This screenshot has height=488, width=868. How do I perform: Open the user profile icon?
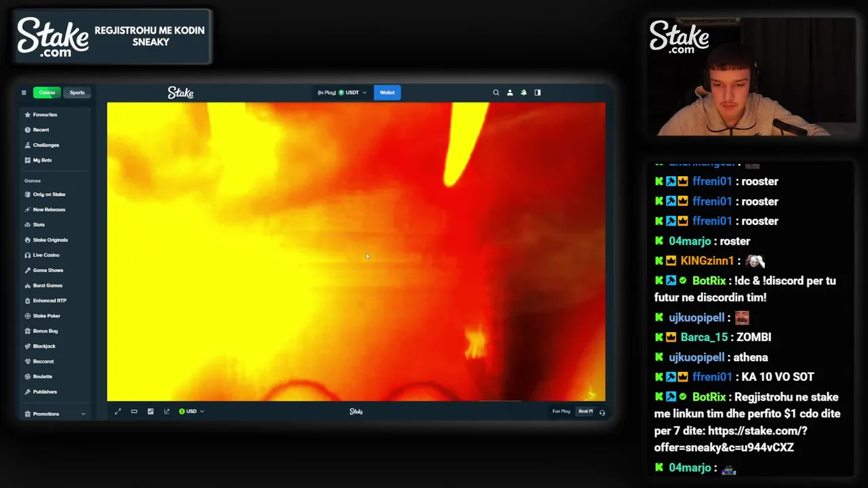tap(510, 93)
